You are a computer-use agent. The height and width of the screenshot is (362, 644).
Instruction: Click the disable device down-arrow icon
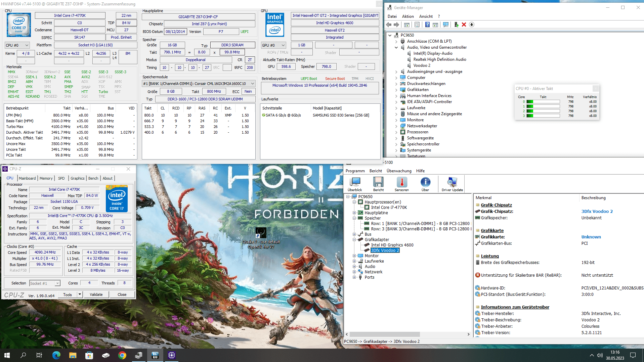coord(472,25)
